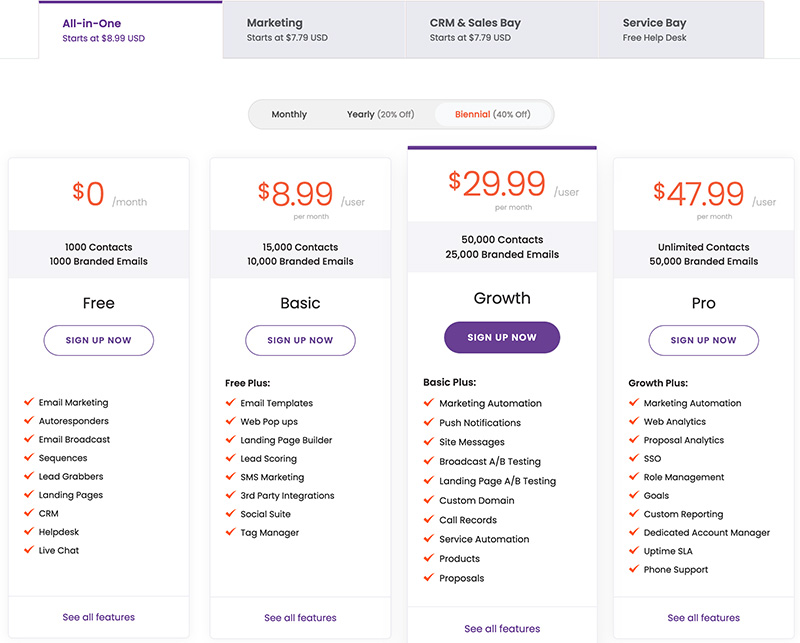Expand See all features under Growth plan
This screenshot has height=643, width=800.
click(502, 629)
